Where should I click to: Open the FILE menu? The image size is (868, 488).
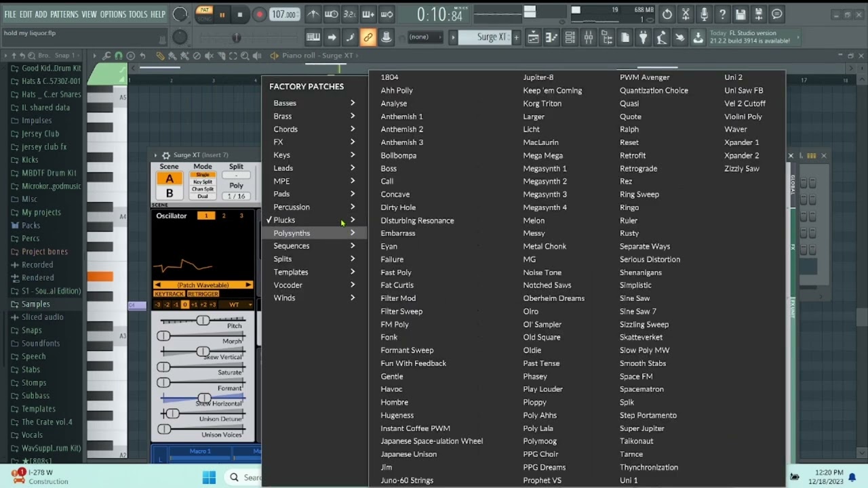click(10, 14)
